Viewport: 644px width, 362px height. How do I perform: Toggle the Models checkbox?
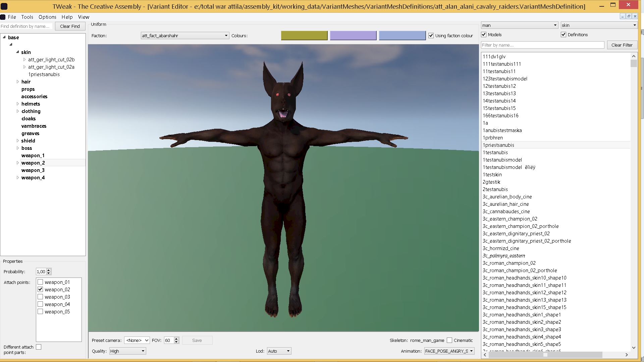(484, 35)
